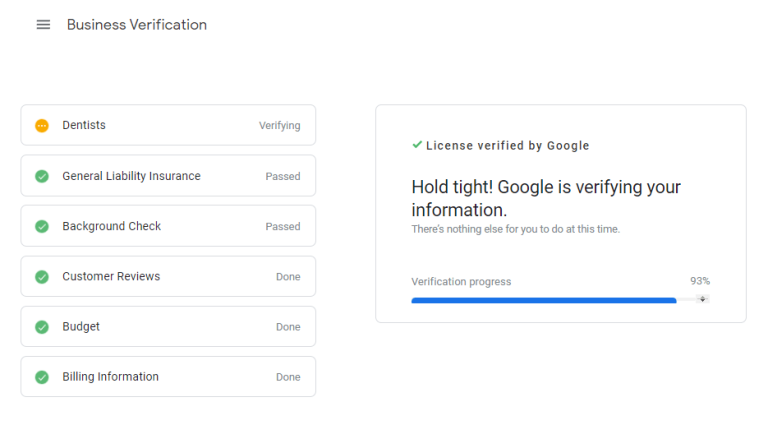Open the hamburger navigation menu
The image size is (768, 425).
pyautogui.click(x=43, y=24)
